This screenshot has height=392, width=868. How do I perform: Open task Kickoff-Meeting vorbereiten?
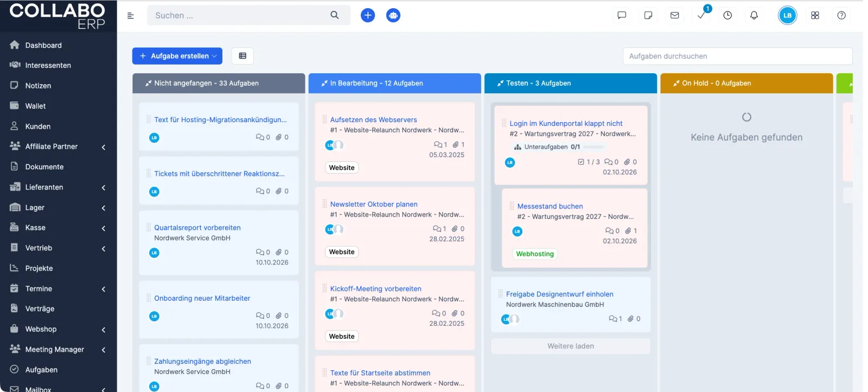(x=375, y=289)
